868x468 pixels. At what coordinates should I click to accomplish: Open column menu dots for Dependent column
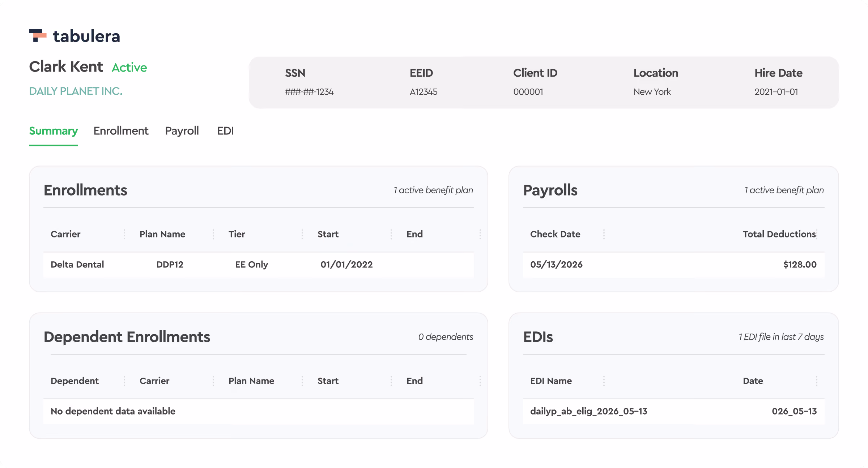[124, 381]
